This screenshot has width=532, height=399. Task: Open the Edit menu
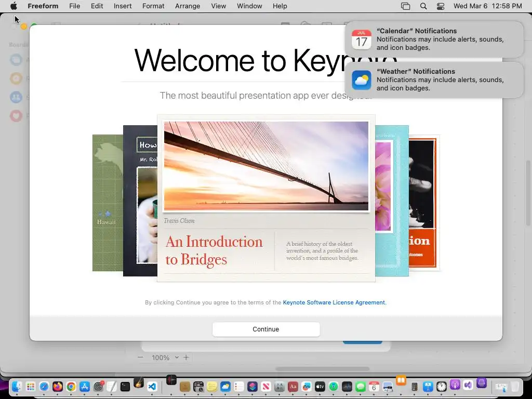tap(97, 6)
